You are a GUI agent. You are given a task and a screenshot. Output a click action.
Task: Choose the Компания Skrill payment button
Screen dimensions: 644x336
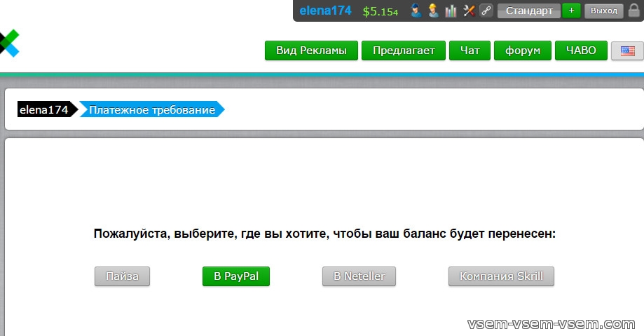(501, 276)
